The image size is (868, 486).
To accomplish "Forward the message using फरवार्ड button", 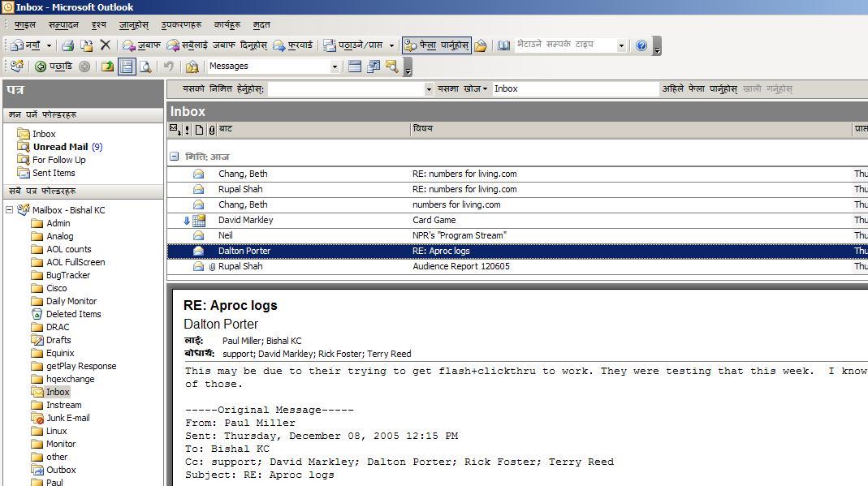I will pyautogui.click(x=292, y=45).
